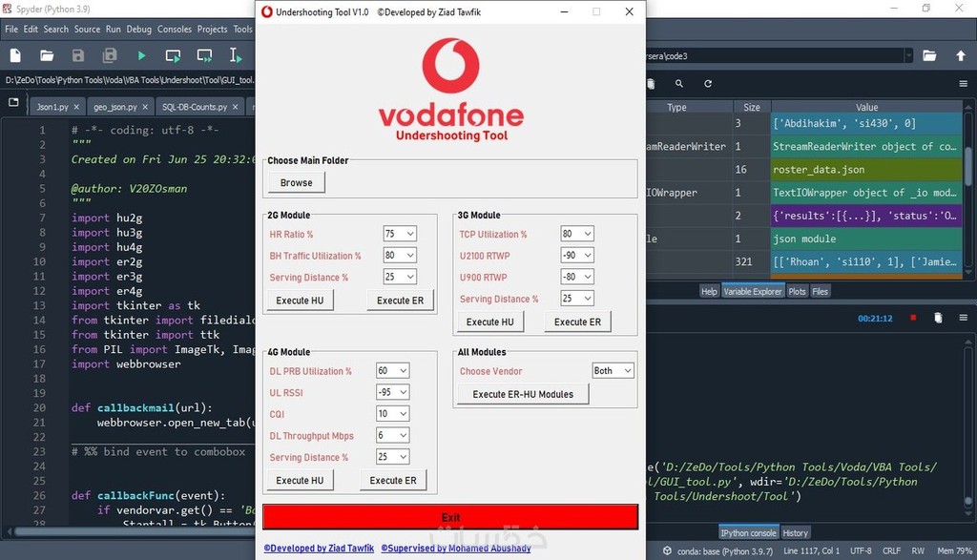Switch to the Plots pane tab
This screenshot has width=977, height=560.
[x=797, y=292]
